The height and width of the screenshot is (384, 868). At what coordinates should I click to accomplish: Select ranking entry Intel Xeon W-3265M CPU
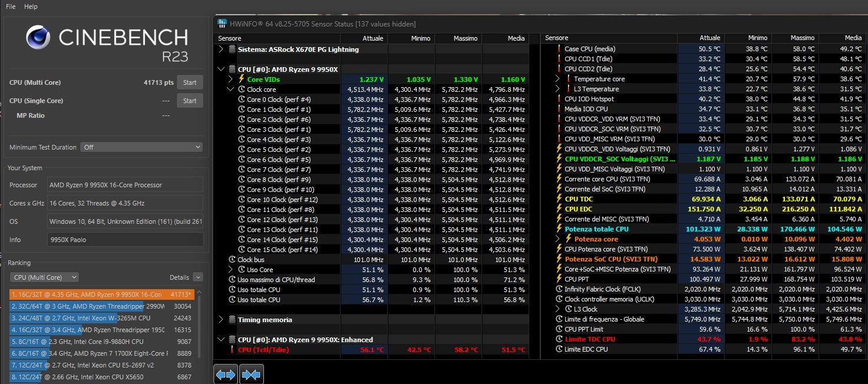point(101,318)
